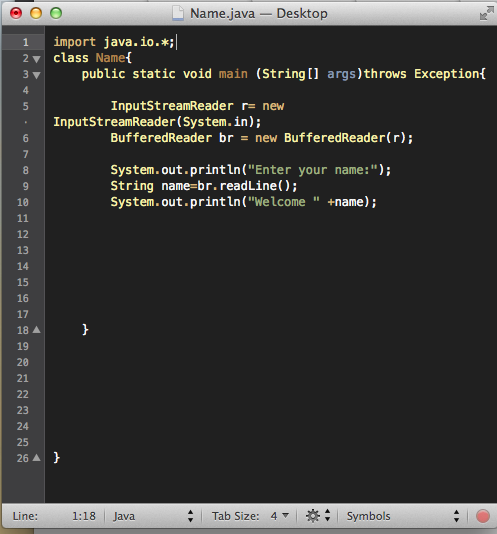Click line number 1 in gutter
The image size is (497, 534).
tap(26, 42)
